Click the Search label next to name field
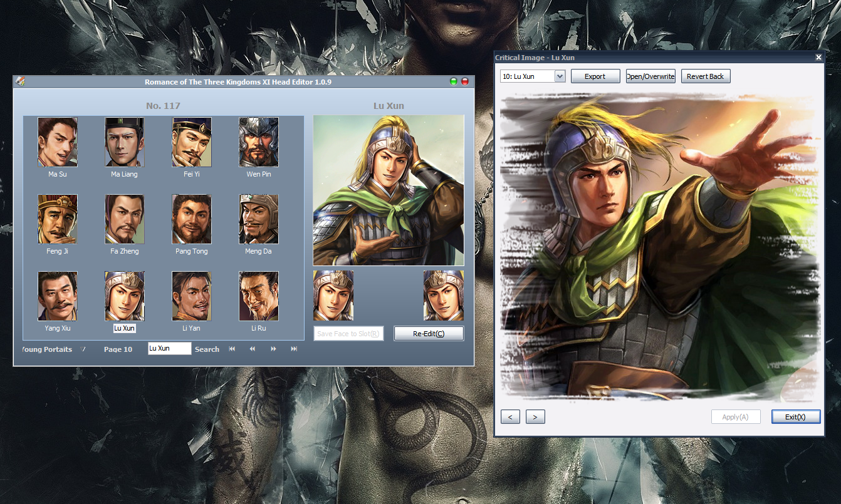841x504 pixels. point(207,349)
